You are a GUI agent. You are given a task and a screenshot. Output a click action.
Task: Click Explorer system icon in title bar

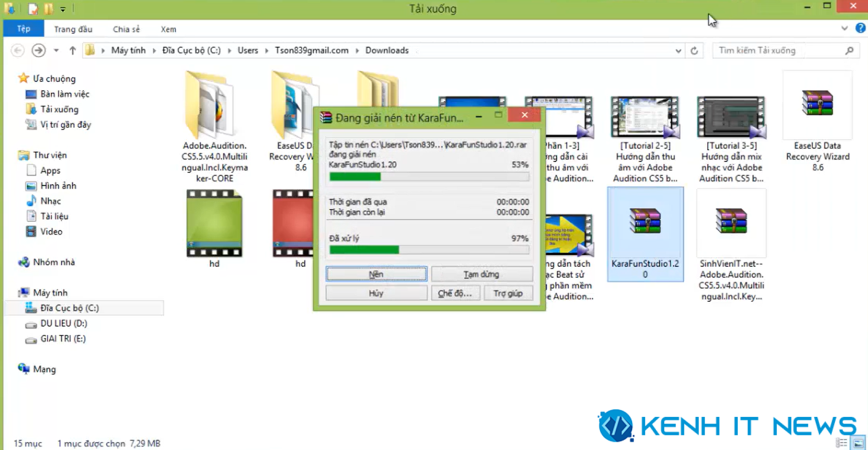(9, 9)
